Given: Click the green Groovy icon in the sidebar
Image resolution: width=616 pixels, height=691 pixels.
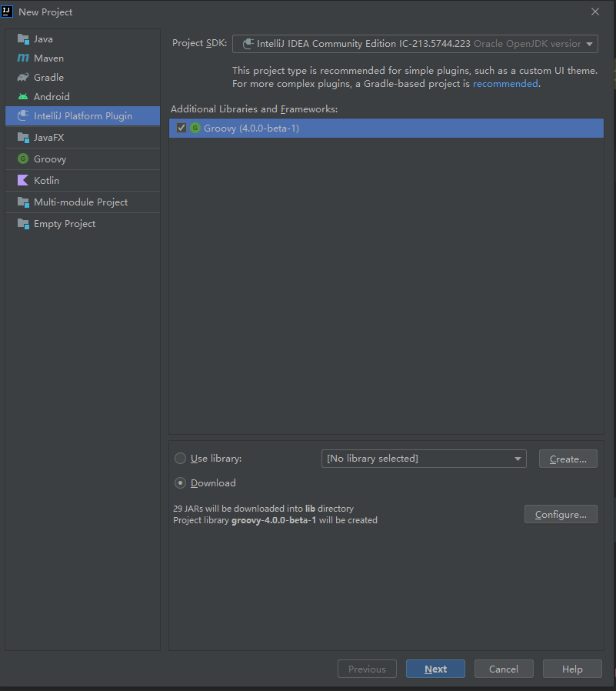Looking at the screenshot, I should [23, 159].
